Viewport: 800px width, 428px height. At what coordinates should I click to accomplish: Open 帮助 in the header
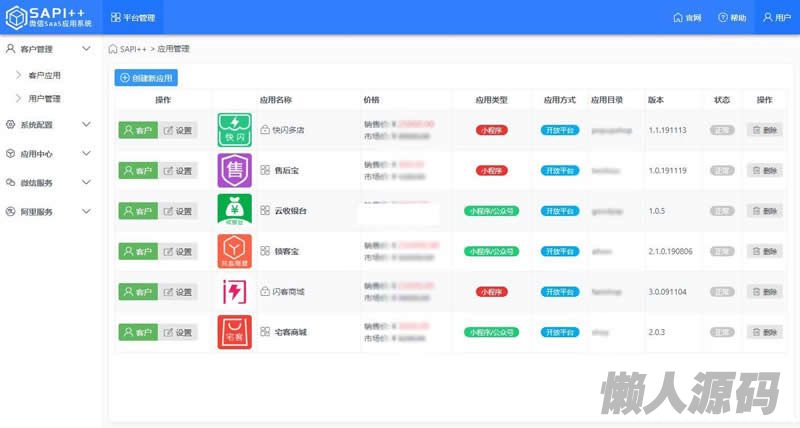[732, 18]
